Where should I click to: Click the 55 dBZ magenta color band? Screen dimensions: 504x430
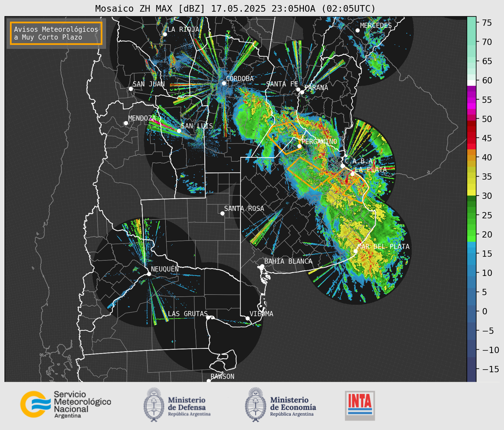tap(471, 100)
